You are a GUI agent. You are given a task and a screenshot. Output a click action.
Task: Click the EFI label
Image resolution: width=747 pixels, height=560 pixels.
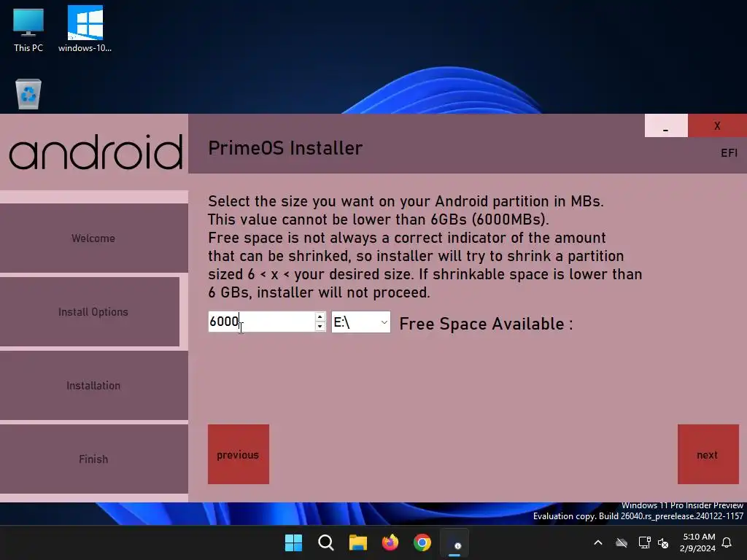click(729, 153)
